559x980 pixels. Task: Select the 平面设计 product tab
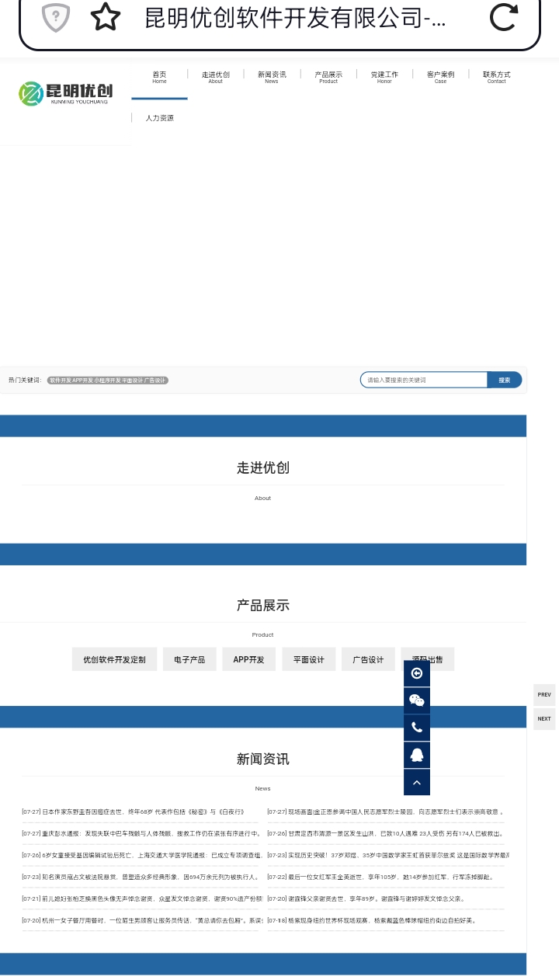point(308,659)
